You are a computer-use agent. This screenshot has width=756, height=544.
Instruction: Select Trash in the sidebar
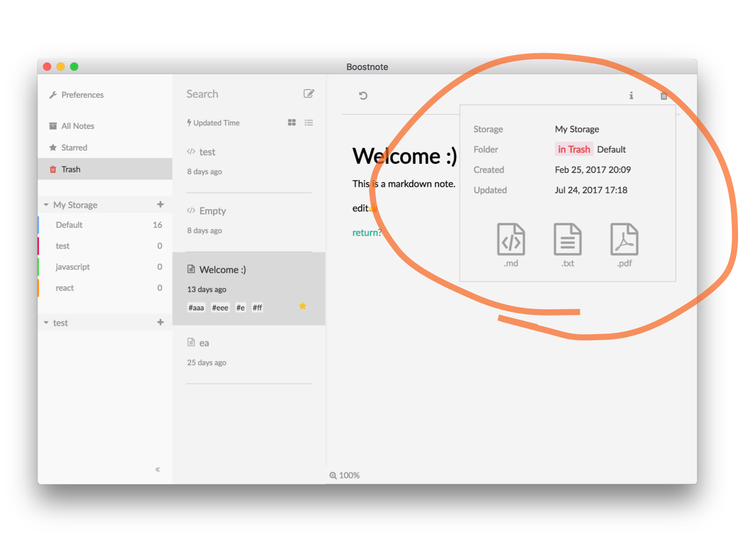pyautogui.click(x=105, y=169)
